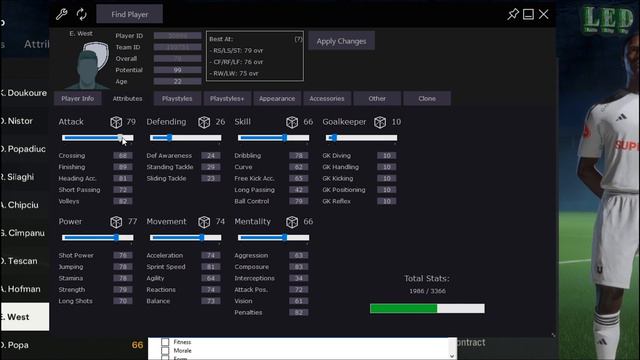Select Chipciu in the squad list

tap(24, 205)
